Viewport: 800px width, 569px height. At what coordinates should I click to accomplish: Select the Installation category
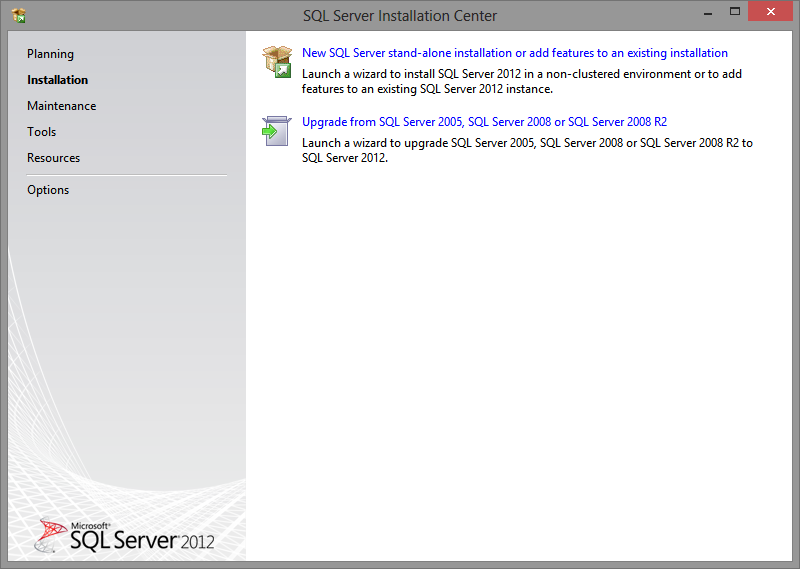[x=57, y=80]
